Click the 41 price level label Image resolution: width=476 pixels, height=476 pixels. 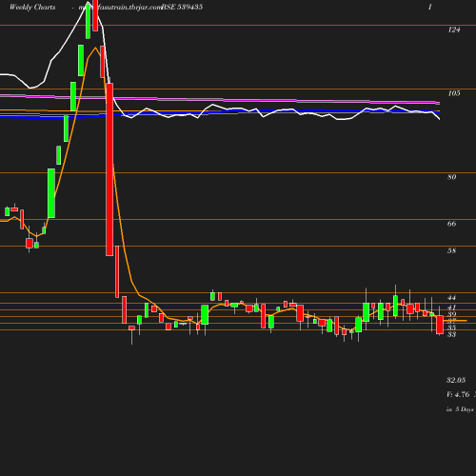pyautogui.click(x=452, y=307)
